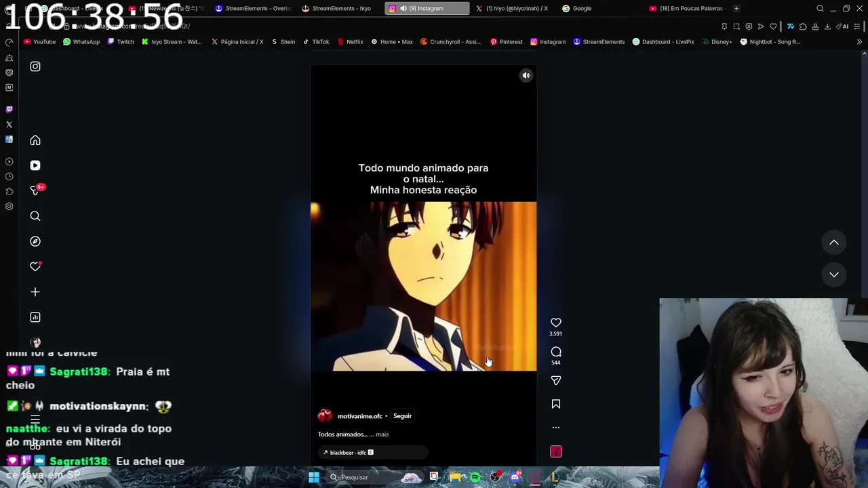The width and height of the screenshot is (868, 488).
Task: Open browser downloads icon in toolbar
Action: 827,26
